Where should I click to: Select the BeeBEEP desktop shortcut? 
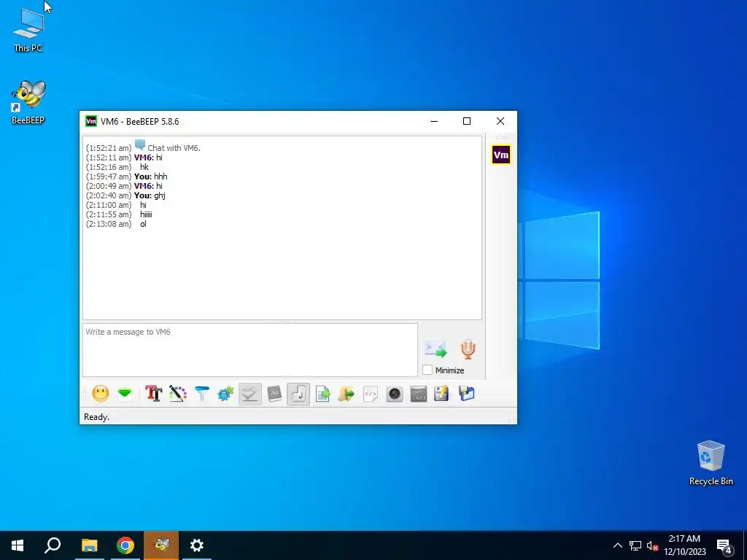[28, 102]
